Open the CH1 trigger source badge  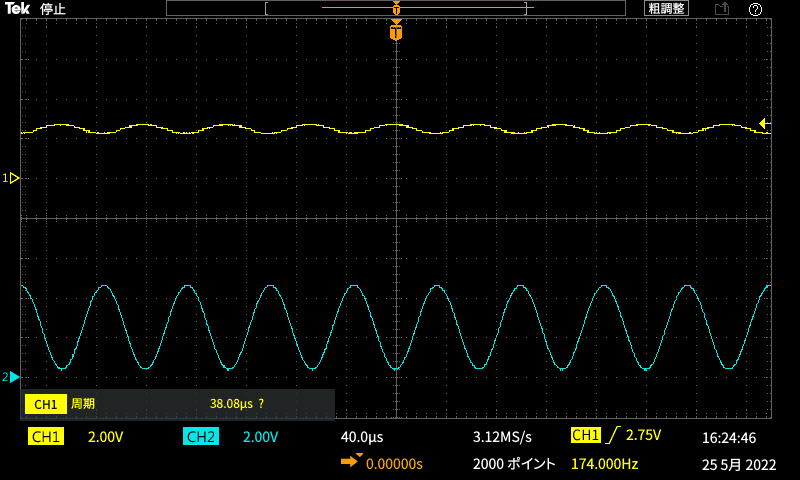pyautogui.click(x=585, y=436)
